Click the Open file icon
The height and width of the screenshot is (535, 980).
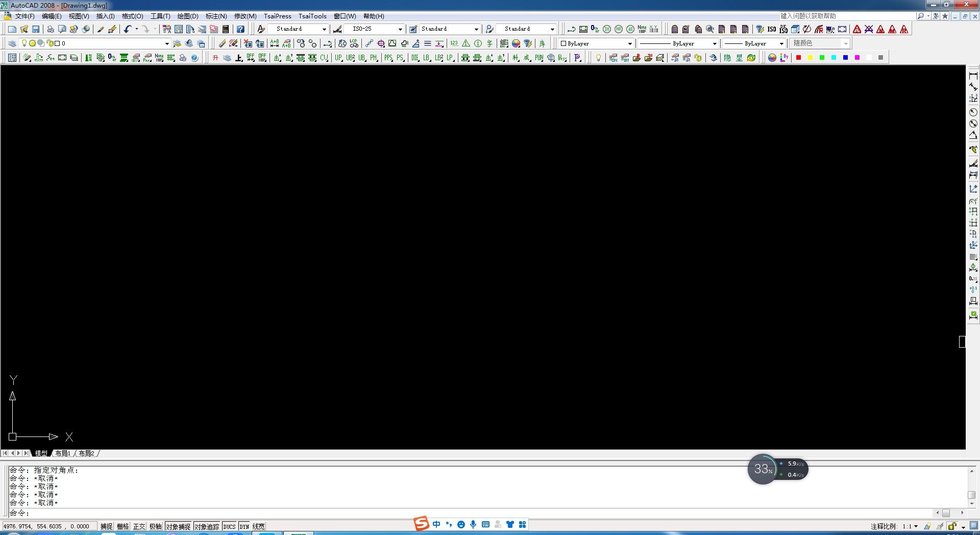tap(23, 29)
